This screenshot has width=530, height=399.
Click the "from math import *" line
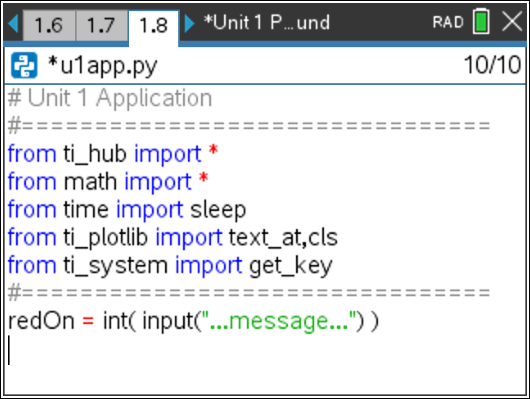[108, 182]
